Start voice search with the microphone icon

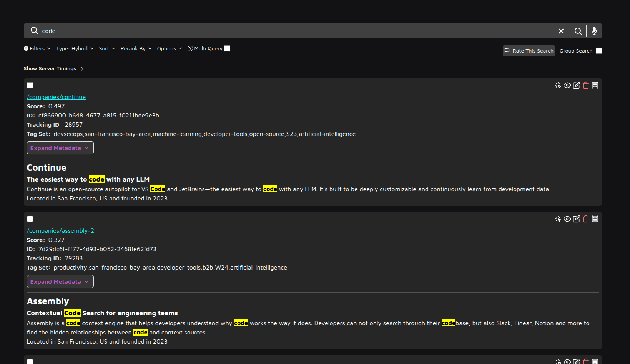(594, 31)
